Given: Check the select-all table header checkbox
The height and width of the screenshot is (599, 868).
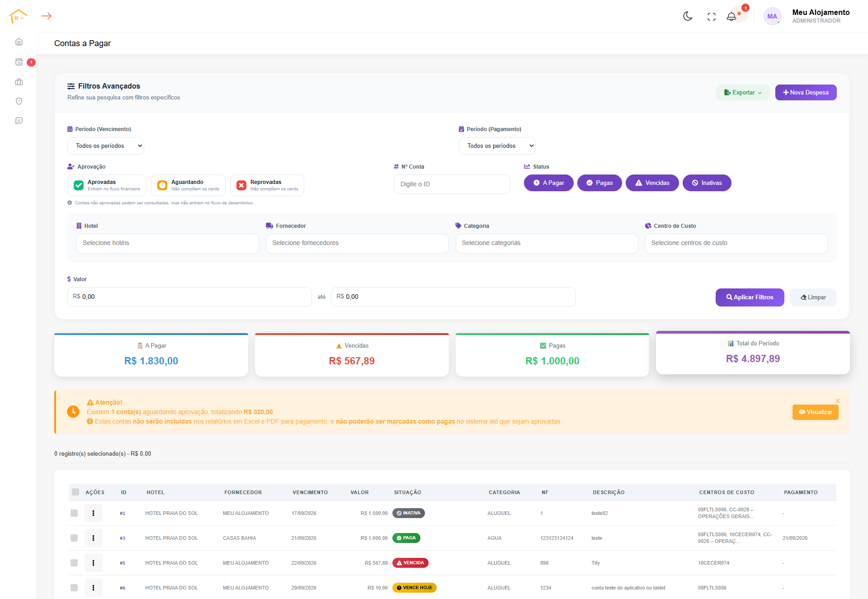Looking at the screenshot, I should click(75, 492).
